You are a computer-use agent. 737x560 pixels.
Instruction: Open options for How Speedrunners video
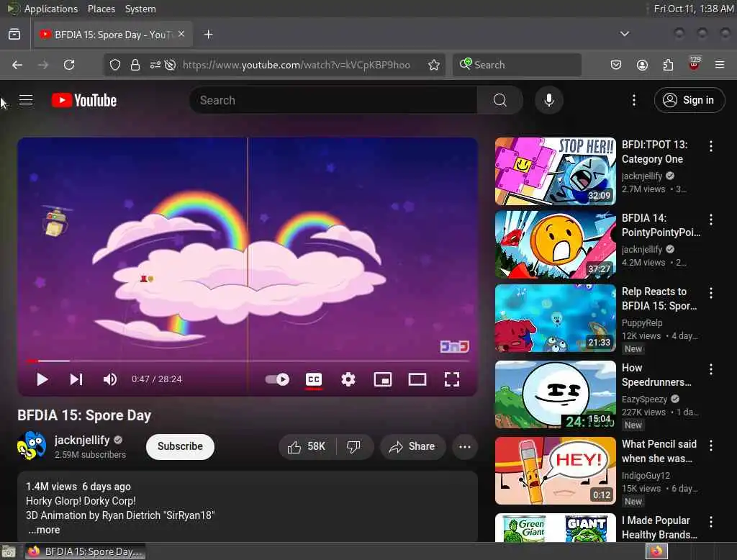click(x=710, y=369)
